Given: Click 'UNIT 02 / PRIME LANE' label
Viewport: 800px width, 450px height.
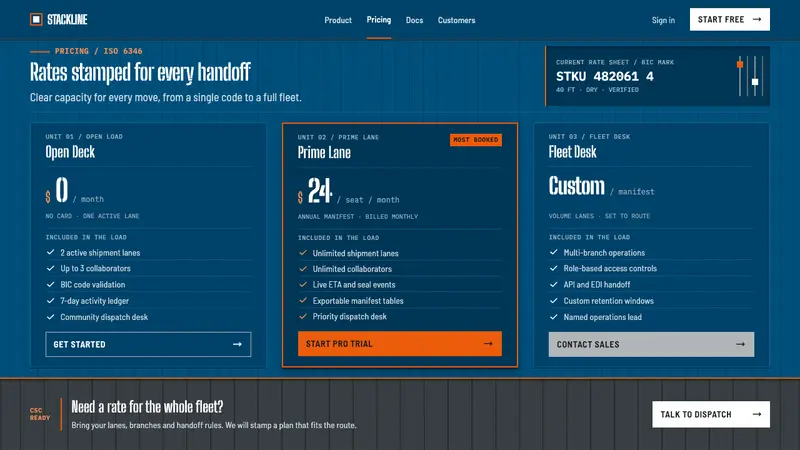Looking at the screenshot, I should [338, 137].
